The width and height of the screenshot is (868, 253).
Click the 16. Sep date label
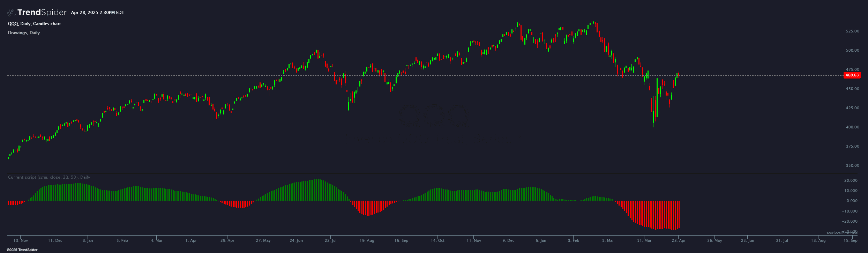(401, 240)
